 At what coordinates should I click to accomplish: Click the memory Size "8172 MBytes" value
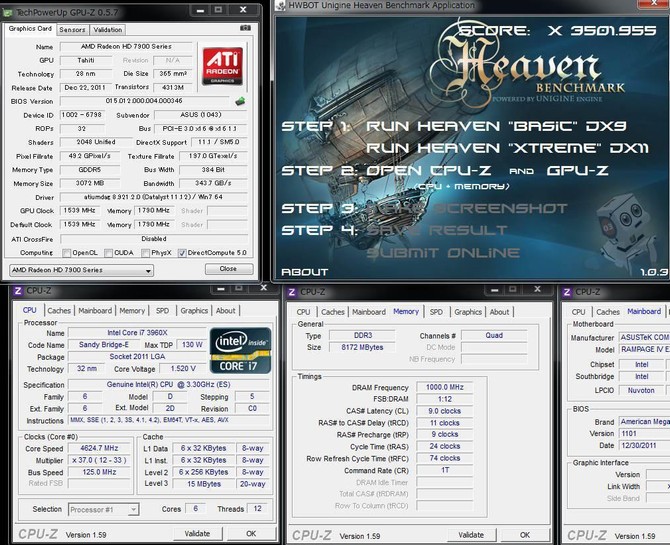point(362,348)
